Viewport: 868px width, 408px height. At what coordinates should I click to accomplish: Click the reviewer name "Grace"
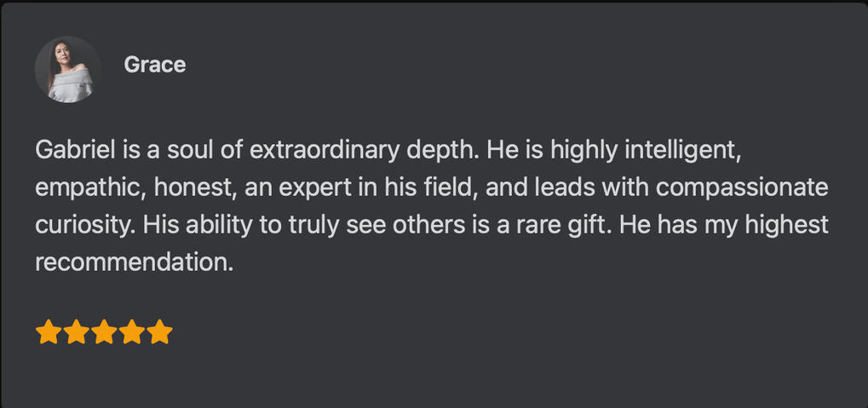click(155, 65)
